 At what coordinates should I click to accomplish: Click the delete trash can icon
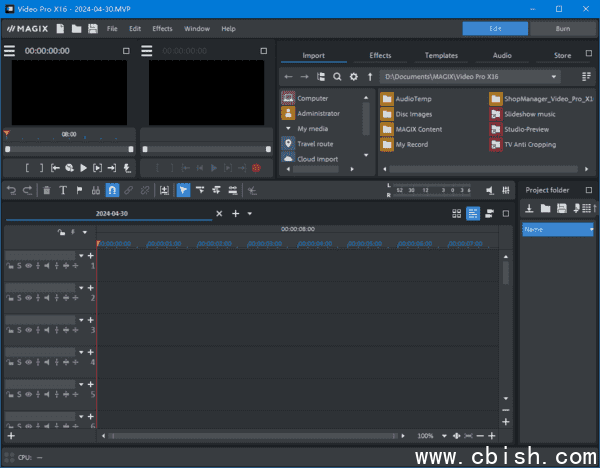pyautogui.click(x=46, y=190)
